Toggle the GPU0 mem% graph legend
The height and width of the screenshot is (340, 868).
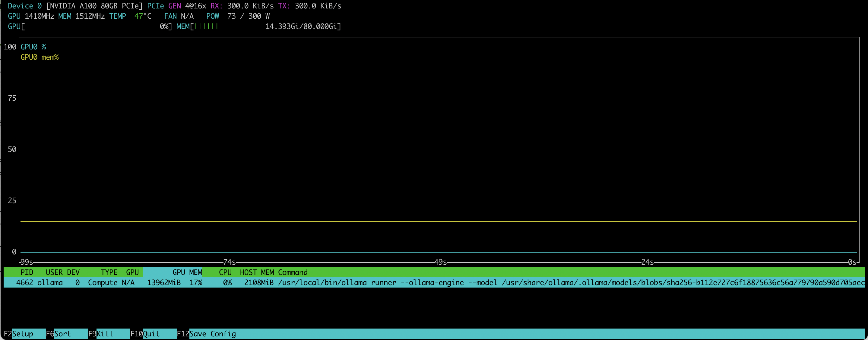tap(40, 57)
